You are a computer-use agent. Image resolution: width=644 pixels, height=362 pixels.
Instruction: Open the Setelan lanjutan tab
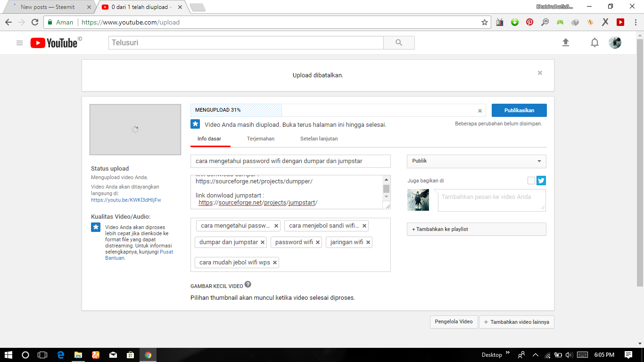coord(319,139)
